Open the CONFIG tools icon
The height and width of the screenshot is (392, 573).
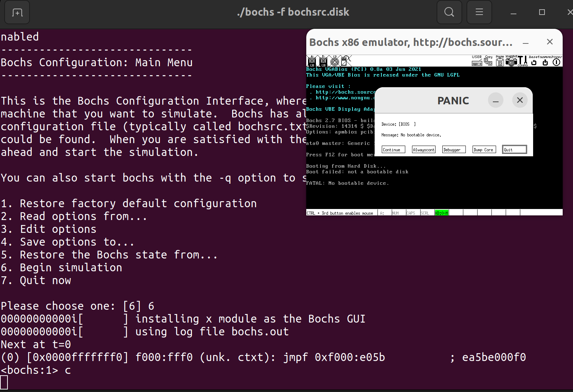click(x=522, y=61)
